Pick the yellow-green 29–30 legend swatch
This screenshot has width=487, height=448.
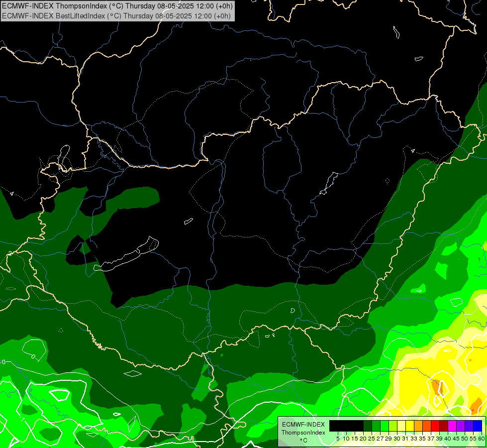pyautogui.click(x=393, y=426)
